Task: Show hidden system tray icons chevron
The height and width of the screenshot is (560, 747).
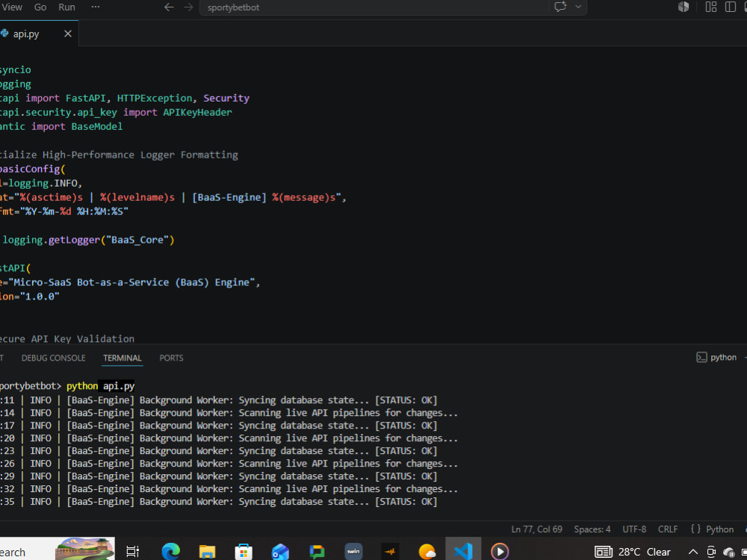Action: click(x=693, y=552)
